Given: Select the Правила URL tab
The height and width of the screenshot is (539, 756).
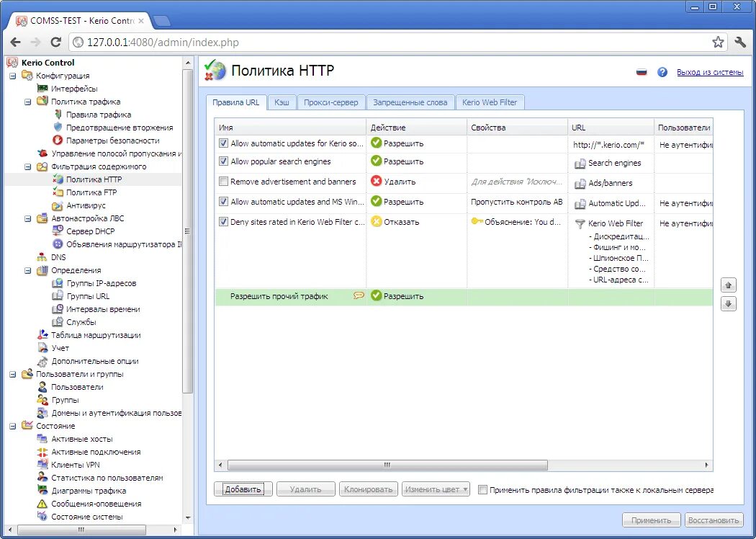Looking at the screenshot, I should tap(236, 102).
